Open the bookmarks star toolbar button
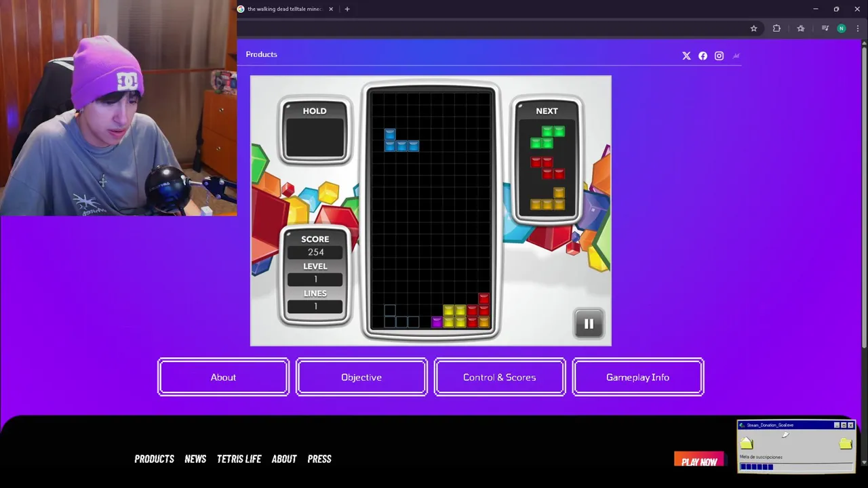This screenshot has width=868, height=488. pyautogui.click(x=801, y=28)
